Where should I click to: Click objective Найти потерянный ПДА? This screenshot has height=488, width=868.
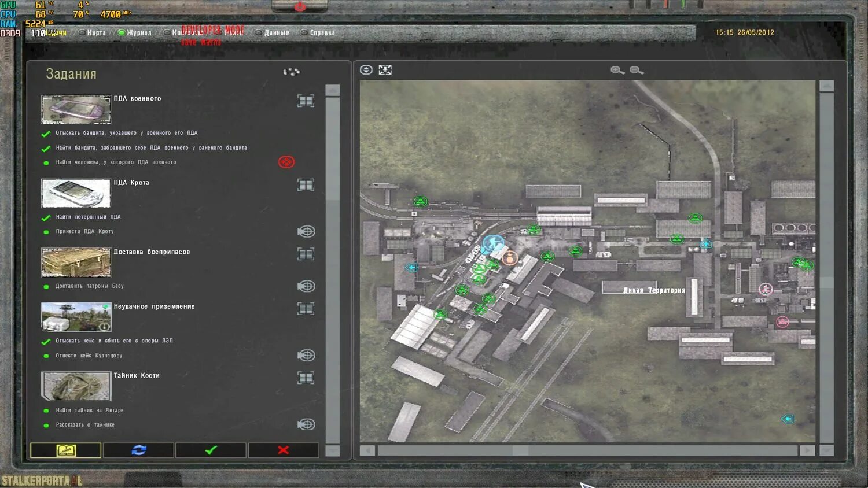pyautogui.click(x=88, y=217)
